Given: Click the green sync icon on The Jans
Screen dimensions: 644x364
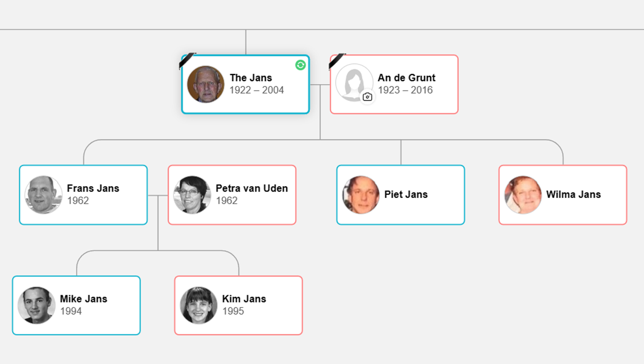Looking at the screenshot, I should [300, 65].
